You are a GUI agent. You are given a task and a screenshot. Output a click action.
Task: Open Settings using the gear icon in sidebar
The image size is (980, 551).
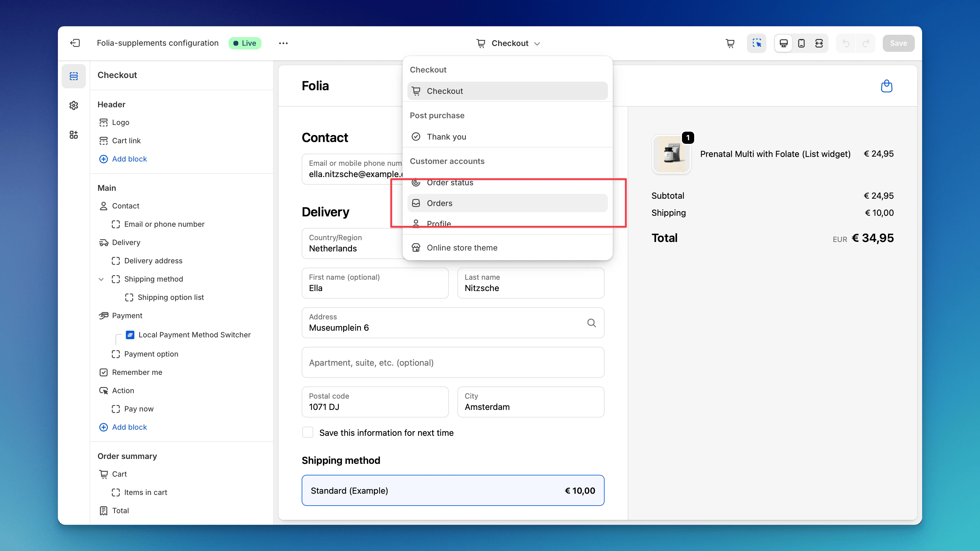pyautogui.click(x=73, y=105)
